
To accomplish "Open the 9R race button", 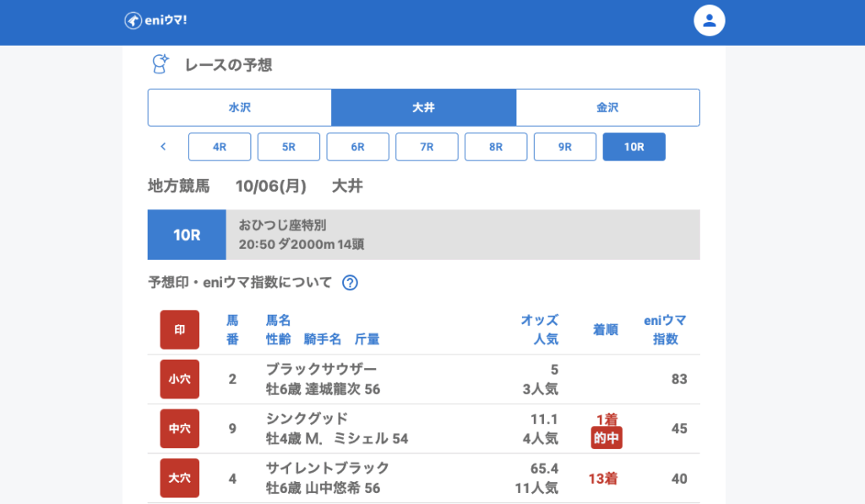I will pos(565,147).
